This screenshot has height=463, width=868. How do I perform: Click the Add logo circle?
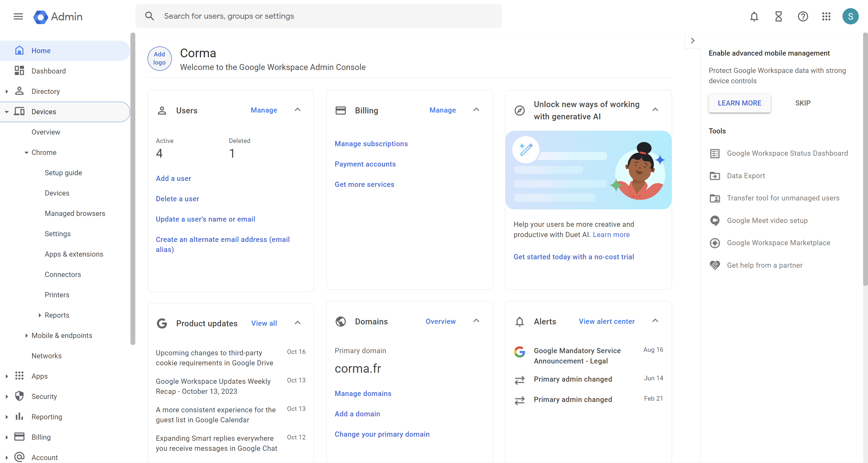click(x=159, y=58)
